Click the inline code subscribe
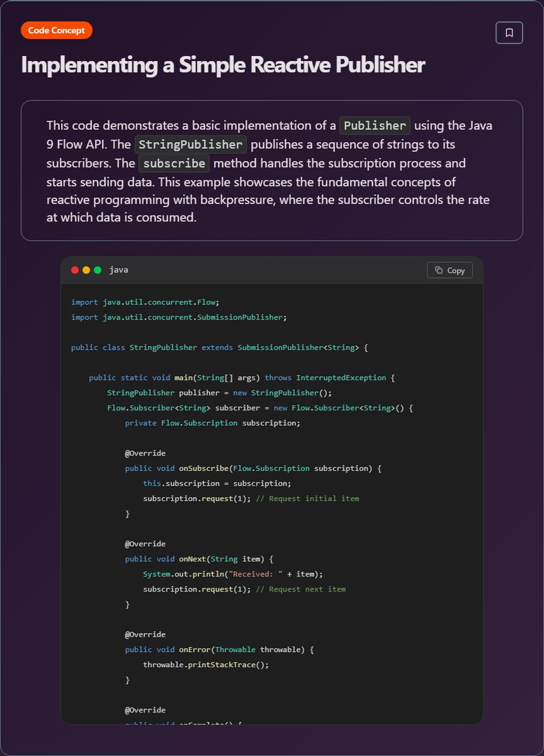The image size is (544, 756). [174, 163]
